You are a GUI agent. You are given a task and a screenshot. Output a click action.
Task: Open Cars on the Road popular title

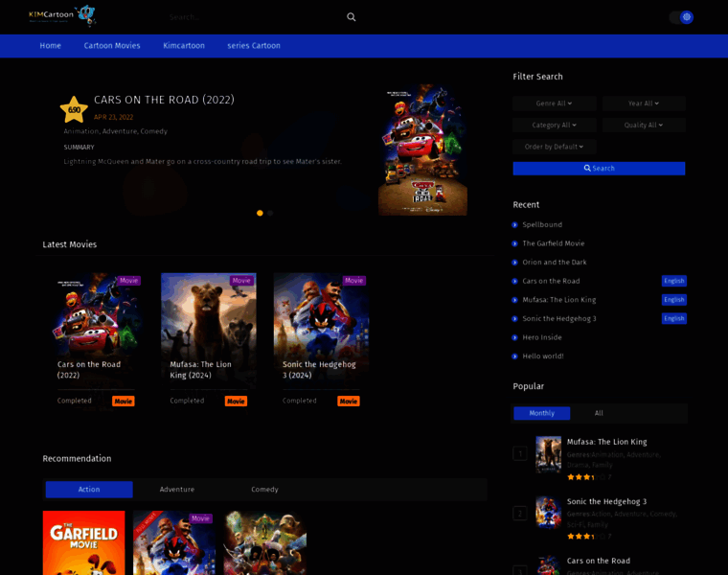(599, 561)
